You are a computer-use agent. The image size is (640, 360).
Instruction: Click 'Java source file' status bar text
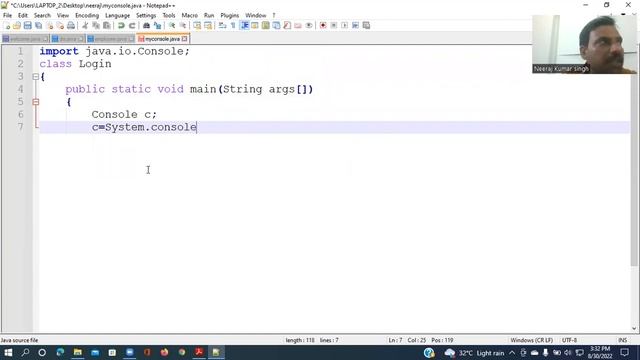tap(19, 340)
